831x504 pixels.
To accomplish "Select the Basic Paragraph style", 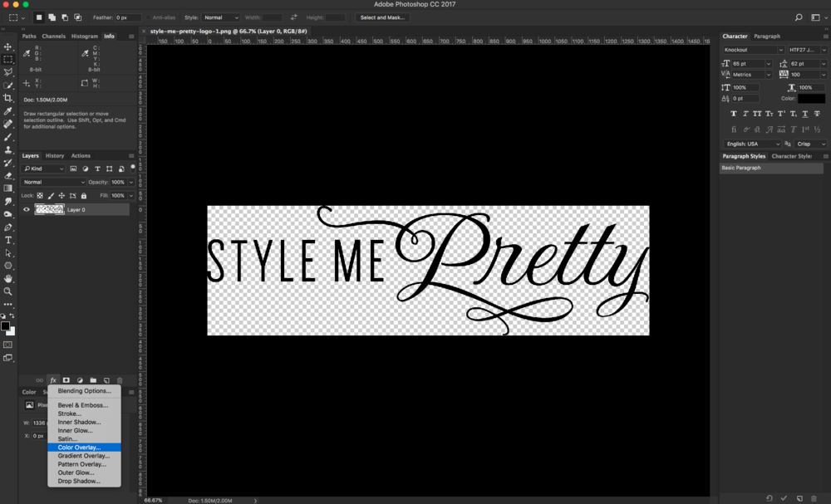I will (740, 167).
